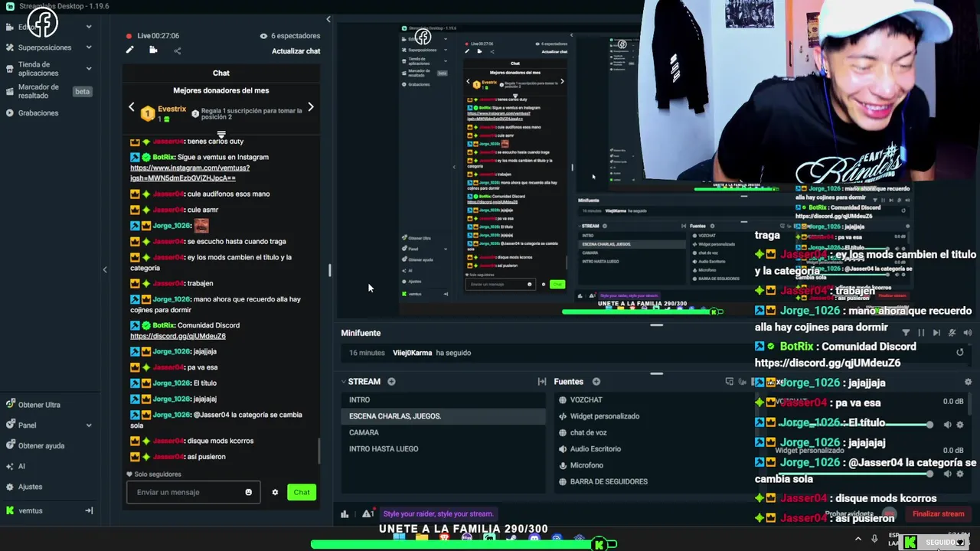Image resolution: width=980 pixels, height=551 pixels.
Task: Click the notifications warning icon
Action: tap(368, 514)
